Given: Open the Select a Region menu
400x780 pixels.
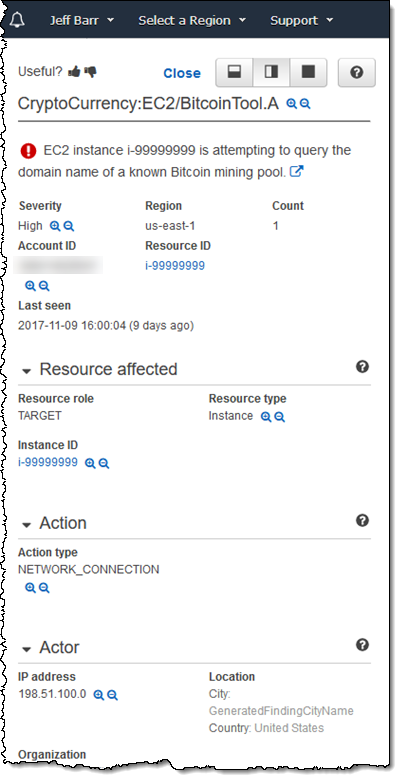Looking at the screenshot, I should tap(192, 20).
